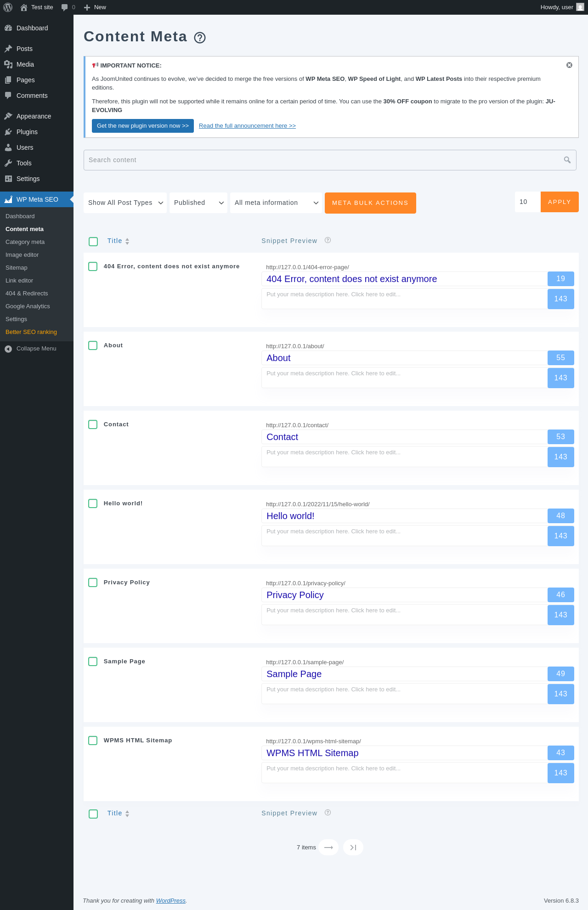588x910 pixels.
Task: Click Get the new plugin version now
Action: coord(143,126)
